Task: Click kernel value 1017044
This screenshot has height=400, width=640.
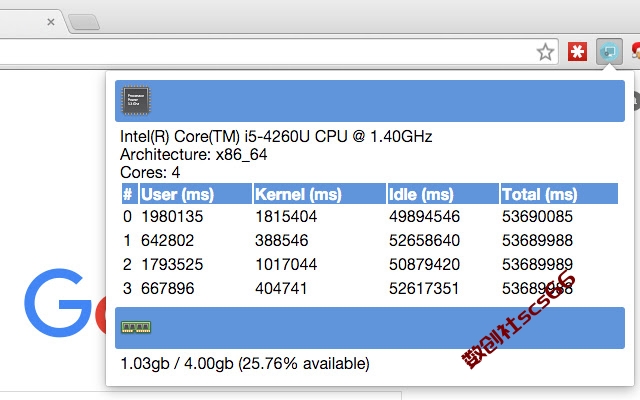Action: [286, 264]
